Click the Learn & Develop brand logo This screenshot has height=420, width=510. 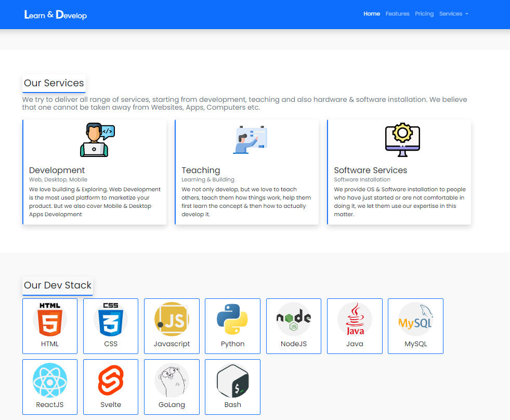click(x=56, y=15)
